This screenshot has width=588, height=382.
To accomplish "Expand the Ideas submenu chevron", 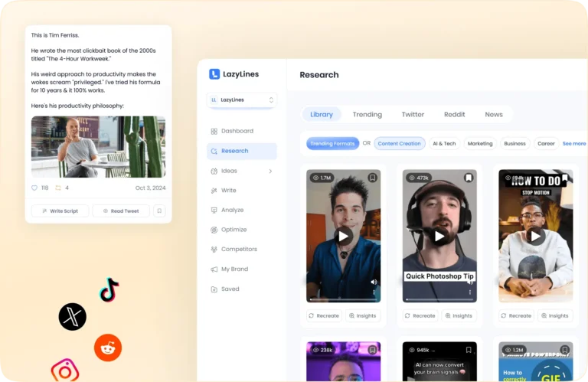I will pos(270,171).
